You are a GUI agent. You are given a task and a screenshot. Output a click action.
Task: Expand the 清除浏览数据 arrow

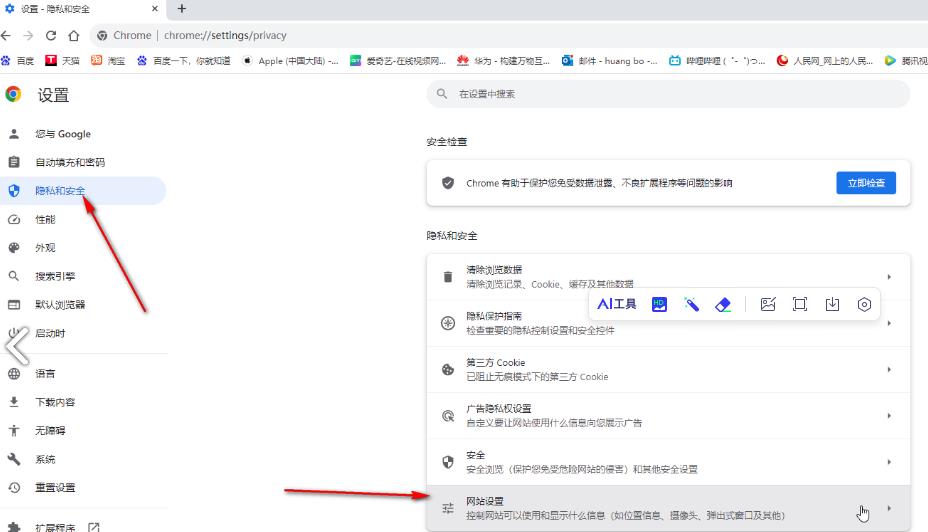point(889,277)
